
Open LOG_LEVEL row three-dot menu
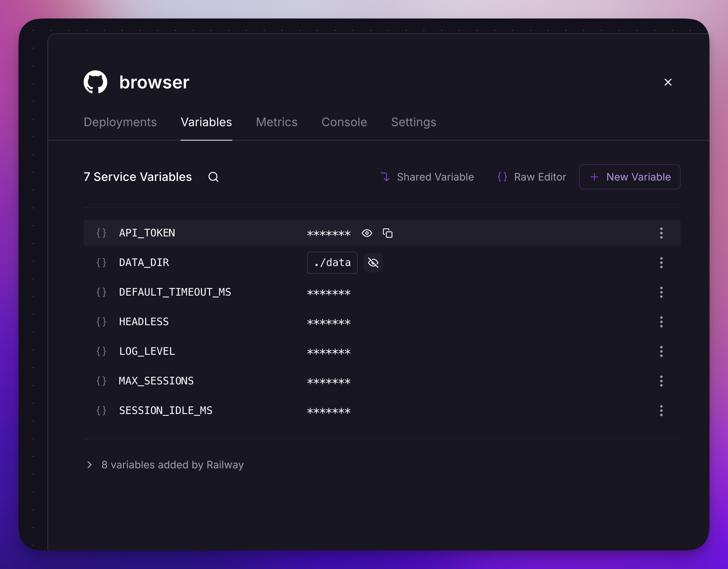661,351
